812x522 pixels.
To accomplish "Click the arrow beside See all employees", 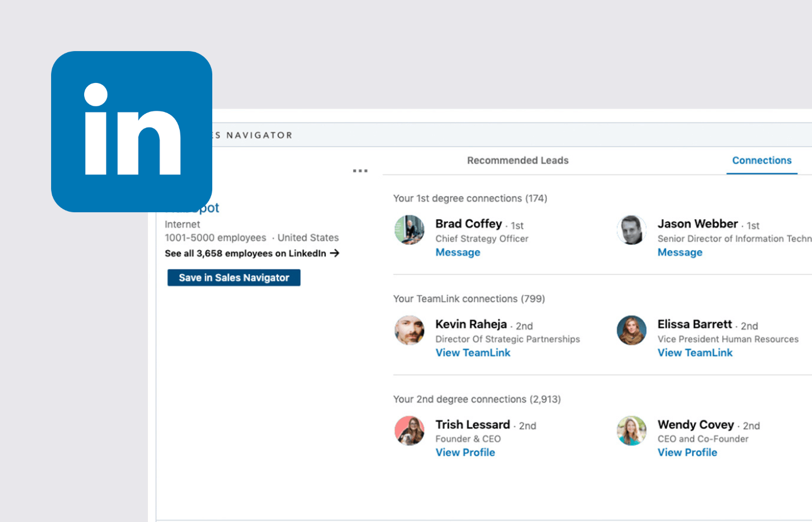I will 335,253.
